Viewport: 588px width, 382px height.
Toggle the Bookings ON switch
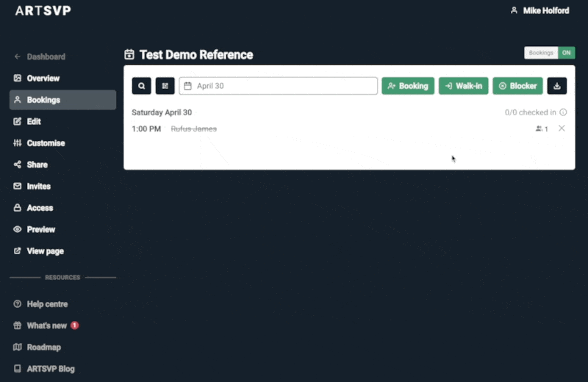(x=549, y=53)
